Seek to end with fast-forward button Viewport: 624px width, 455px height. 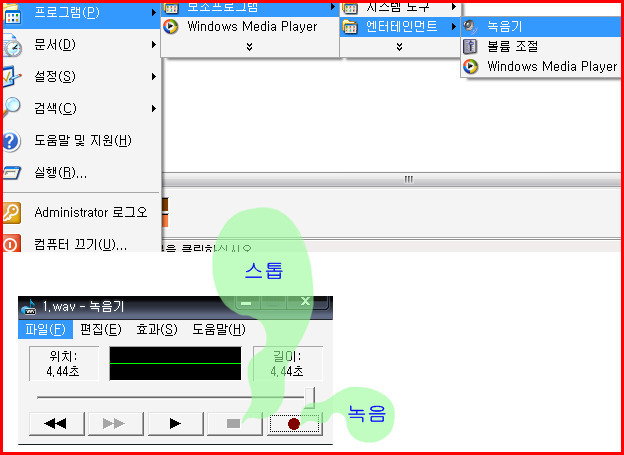pyautogui.click(x=115, y=424)
